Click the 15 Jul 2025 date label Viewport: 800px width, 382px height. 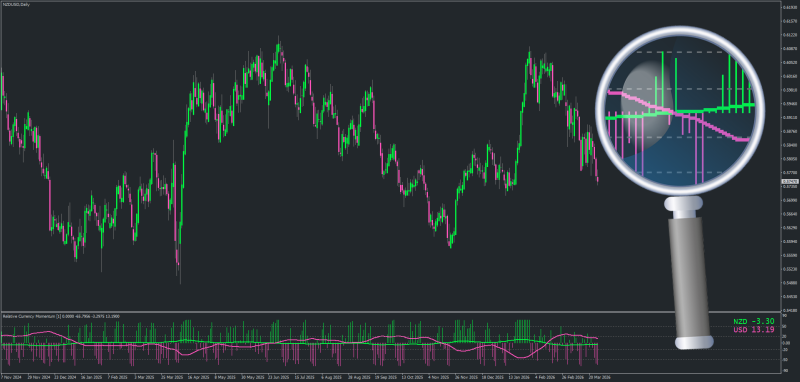pos(305,377)
